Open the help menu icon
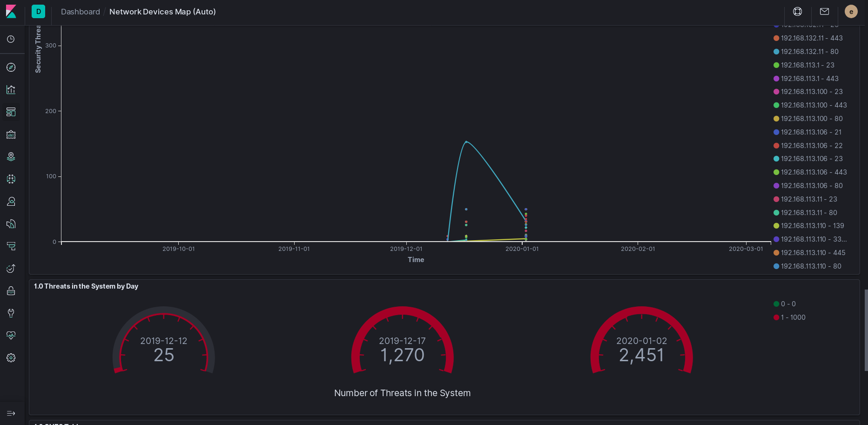This screenshot has height=425, width=868. tap(798, 12)
